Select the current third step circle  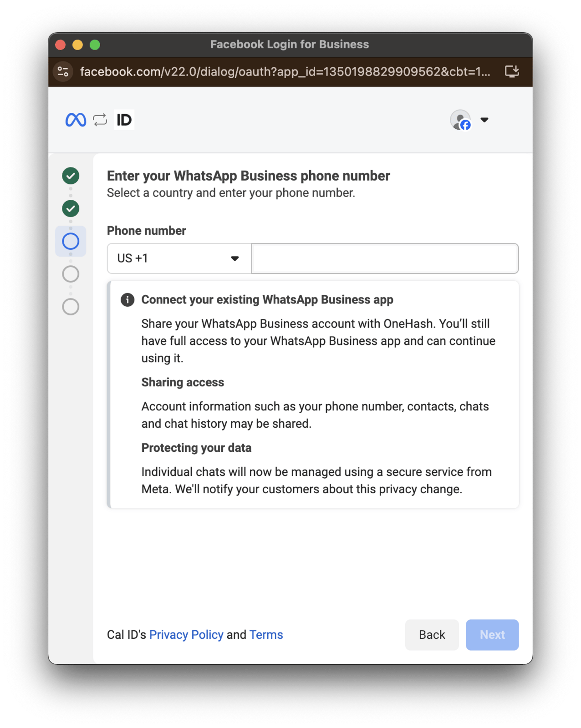(x=71, y=241)
